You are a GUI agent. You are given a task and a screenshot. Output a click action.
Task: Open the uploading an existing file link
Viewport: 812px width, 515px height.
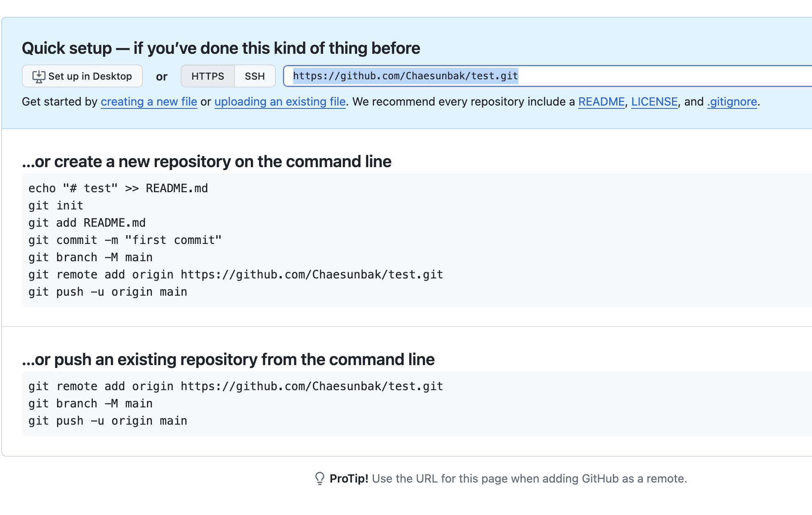[280, 101]
